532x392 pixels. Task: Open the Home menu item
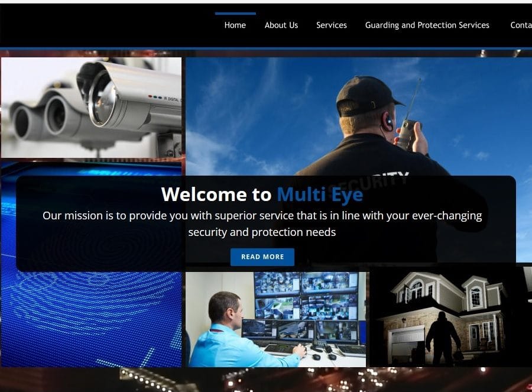(x=235, y=25)
